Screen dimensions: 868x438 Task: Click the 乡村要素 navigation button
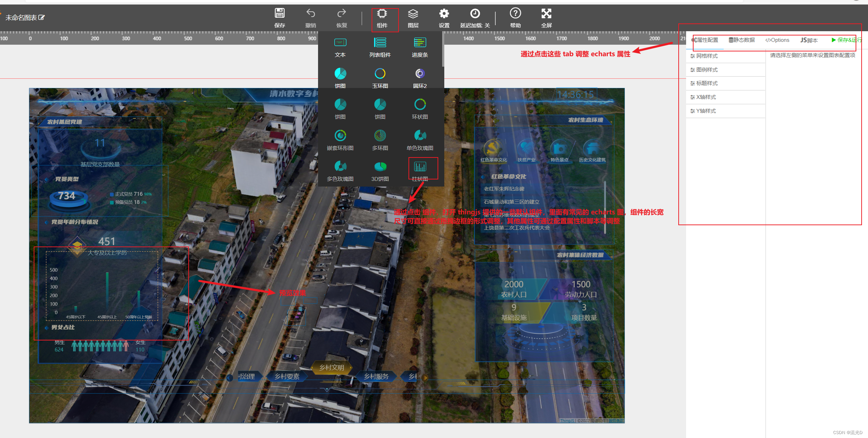click(x=287, y=377)
